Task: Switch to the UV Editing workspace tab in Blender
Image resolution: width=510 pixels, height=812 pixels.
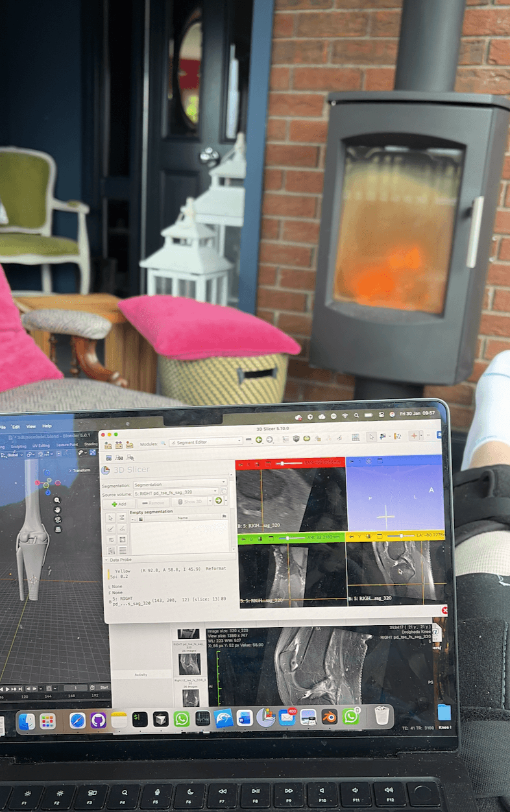Action: tap(41, 446)
